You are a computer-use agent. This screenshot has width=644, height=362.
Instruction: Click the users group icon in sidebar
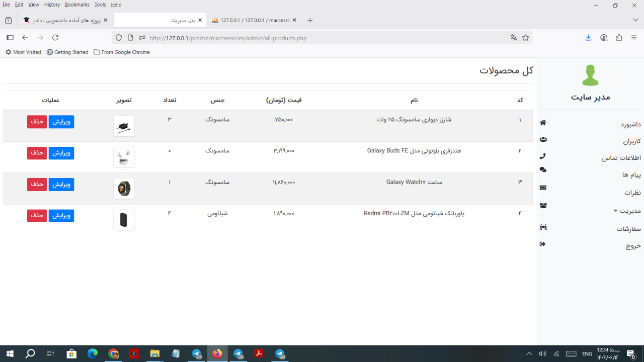(x=543, y=139)
